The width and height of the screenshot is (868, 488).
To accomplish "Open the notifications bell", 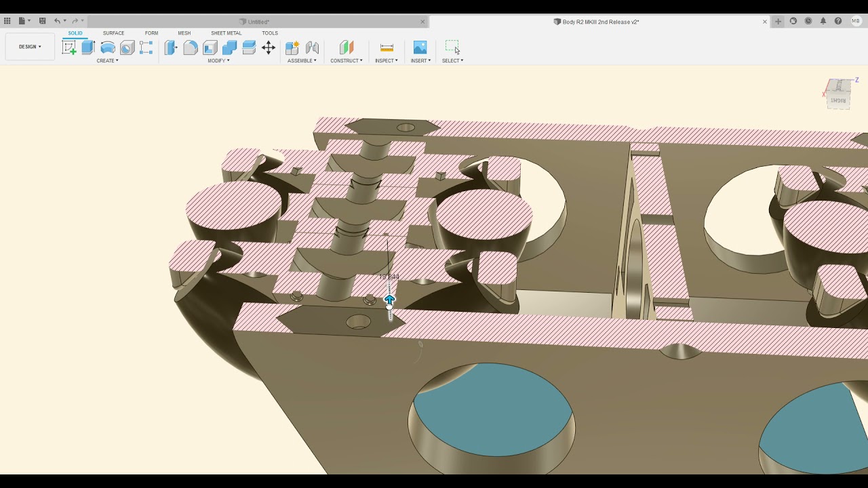I will (823, 21).
